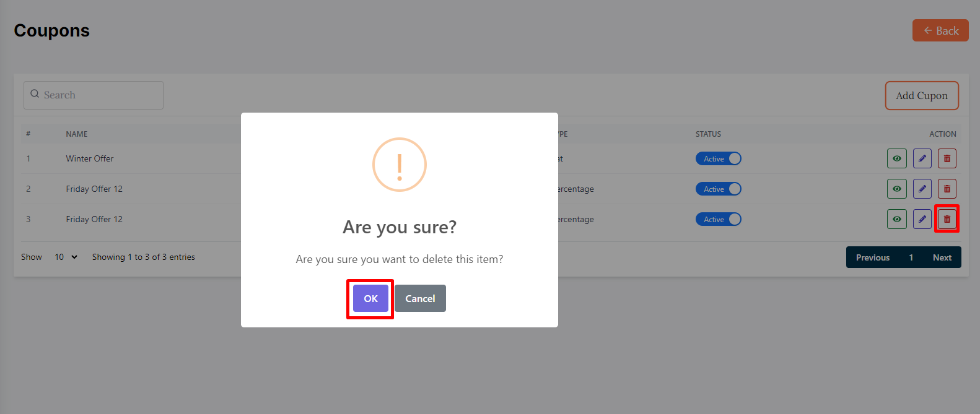The image size is (980, 414).
Task: Select page 1 in pagination
Action: [x=911, y=257]
